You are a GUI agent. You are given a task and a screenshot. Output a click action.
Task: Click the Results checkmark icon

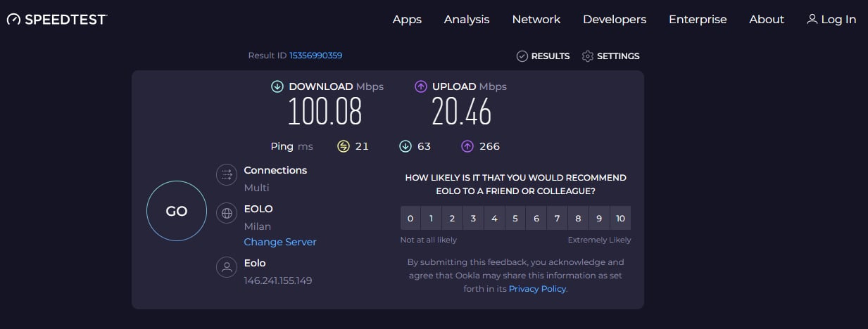(x=522, y=56)
